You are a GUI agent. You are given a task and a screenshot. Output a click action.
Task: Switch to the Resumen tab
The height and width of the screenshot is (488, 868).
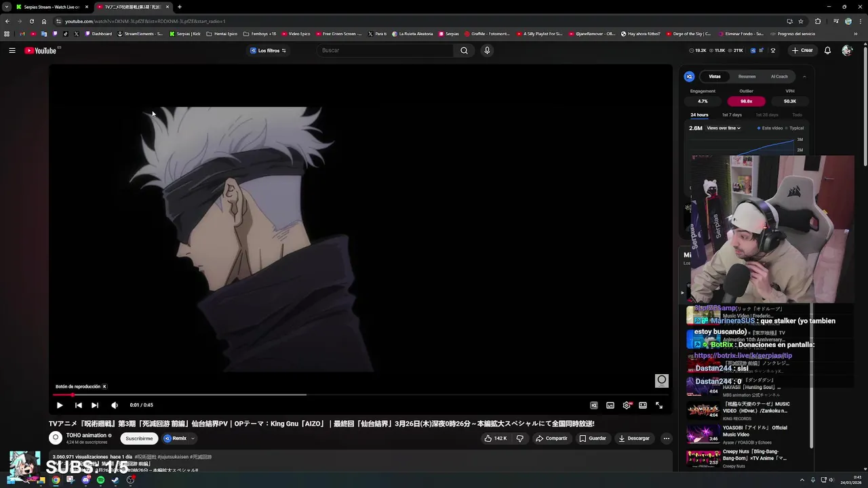(x=747, y=77)
